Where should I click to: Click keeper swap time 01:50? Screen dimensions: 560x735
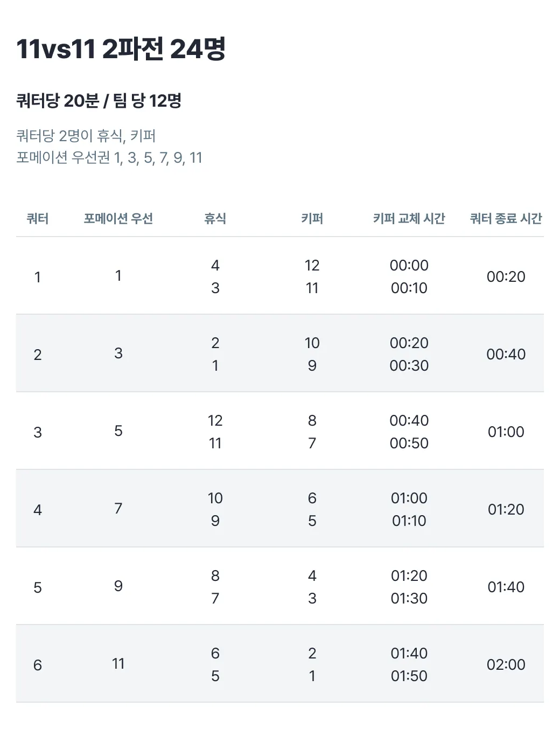pos(409,676)
